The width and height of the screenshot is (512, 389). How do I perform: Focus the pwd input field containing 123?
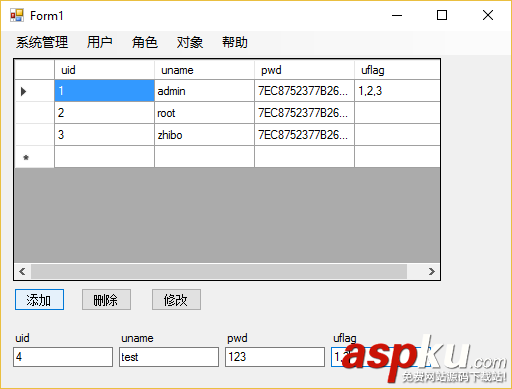coord(275,357)
